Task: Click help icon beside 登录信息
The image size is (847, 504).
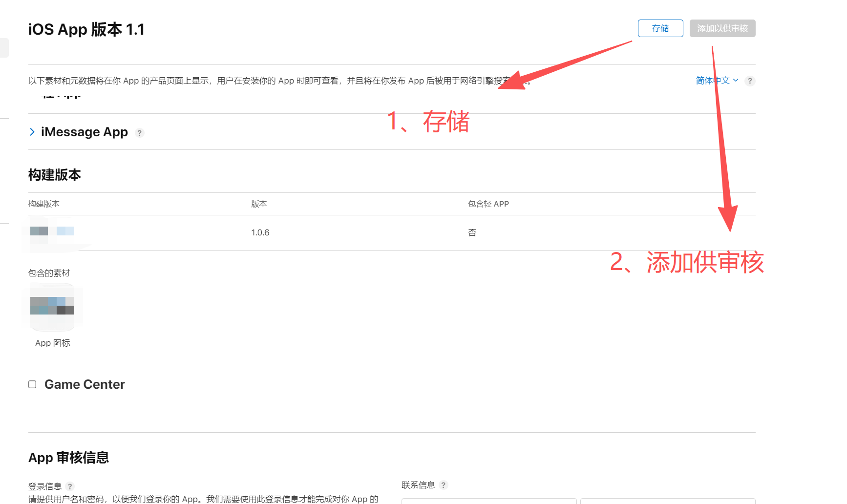Action: click(70, 486)
